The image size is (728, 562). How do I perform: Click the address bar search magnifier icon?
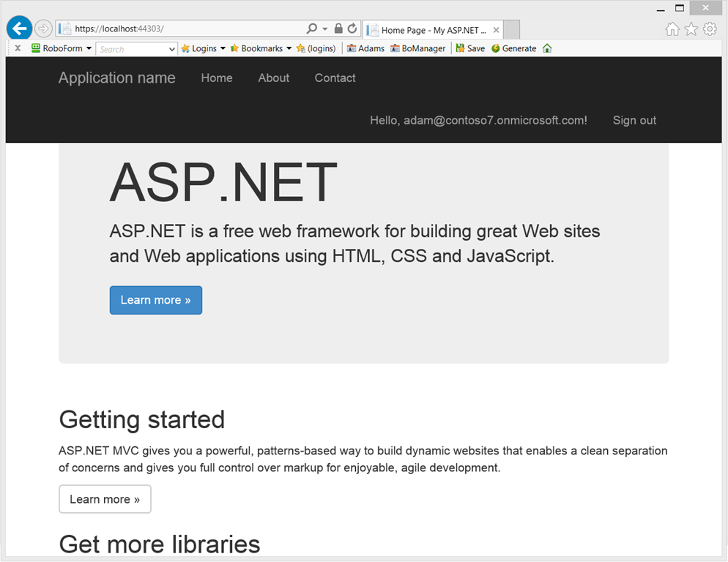312,29
